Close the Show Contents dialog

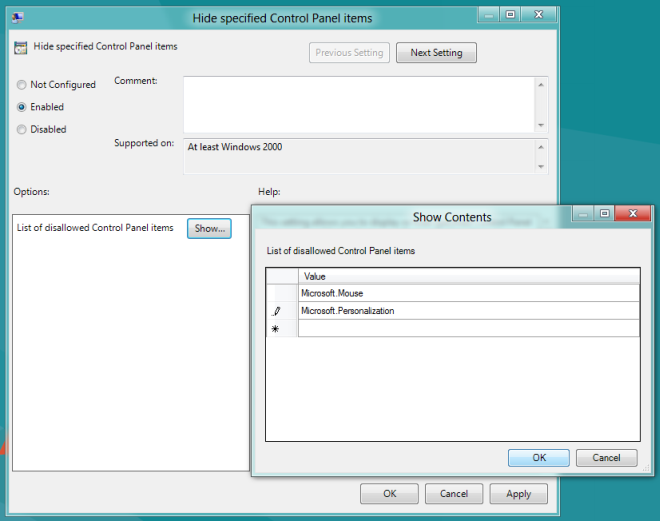633,213
